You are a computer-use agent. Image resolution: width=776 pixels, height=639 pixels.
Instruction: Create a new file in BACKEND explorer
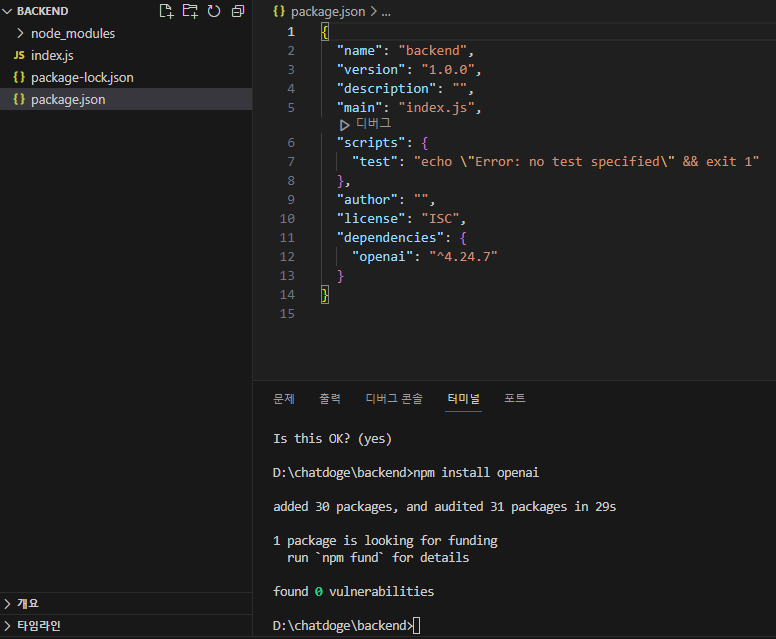[x=166, y=11]
